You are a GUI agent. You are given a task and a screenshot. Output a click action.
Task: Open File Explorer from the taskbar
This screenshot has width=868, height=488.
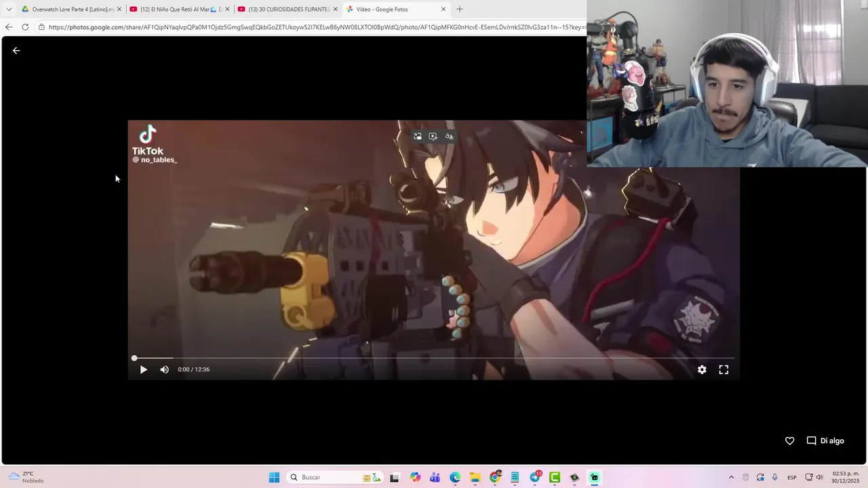(475, 477)
